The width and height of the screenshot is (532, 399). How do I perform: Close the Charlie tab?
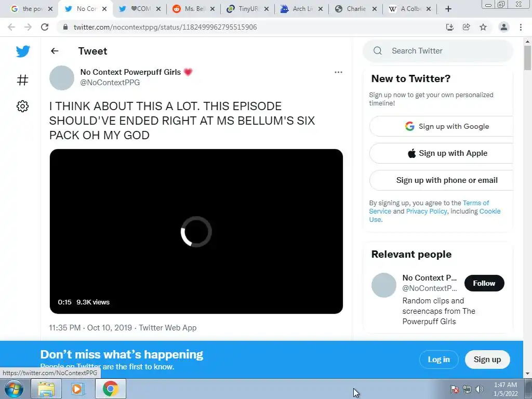(374, 9)
